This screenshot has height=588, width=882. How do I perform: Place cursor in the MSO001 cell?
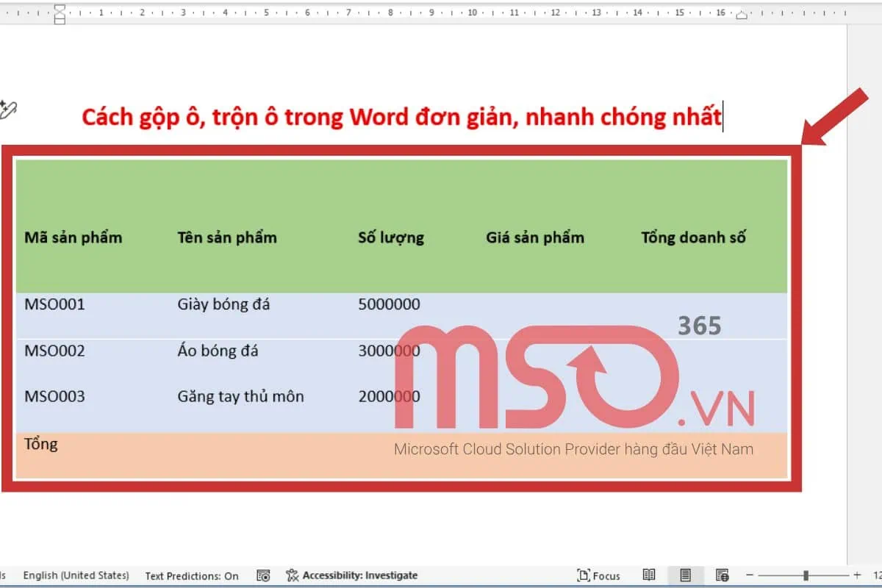(x=54, y=304)
